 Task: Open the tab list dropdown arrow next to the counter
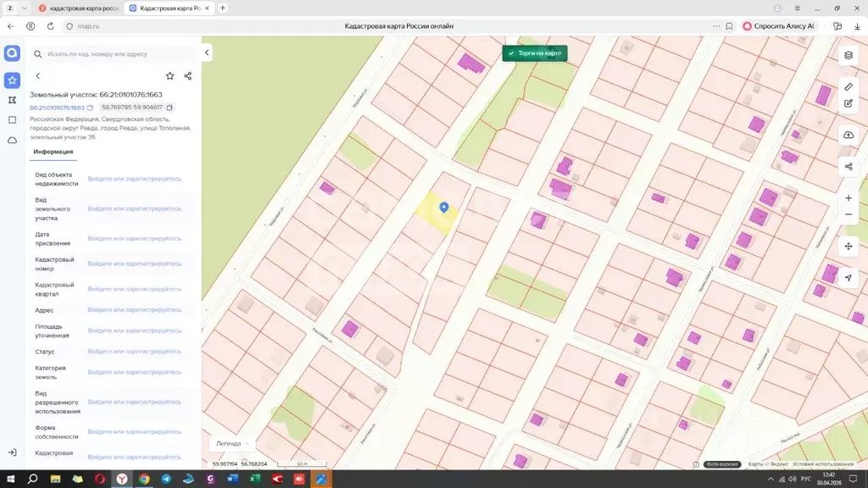click(x=25, y=8)
